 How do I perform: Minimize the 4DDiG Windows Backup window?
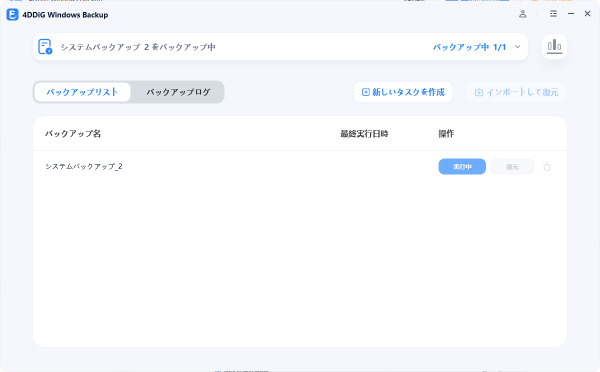pyautogui.click(x=571, y=14)
